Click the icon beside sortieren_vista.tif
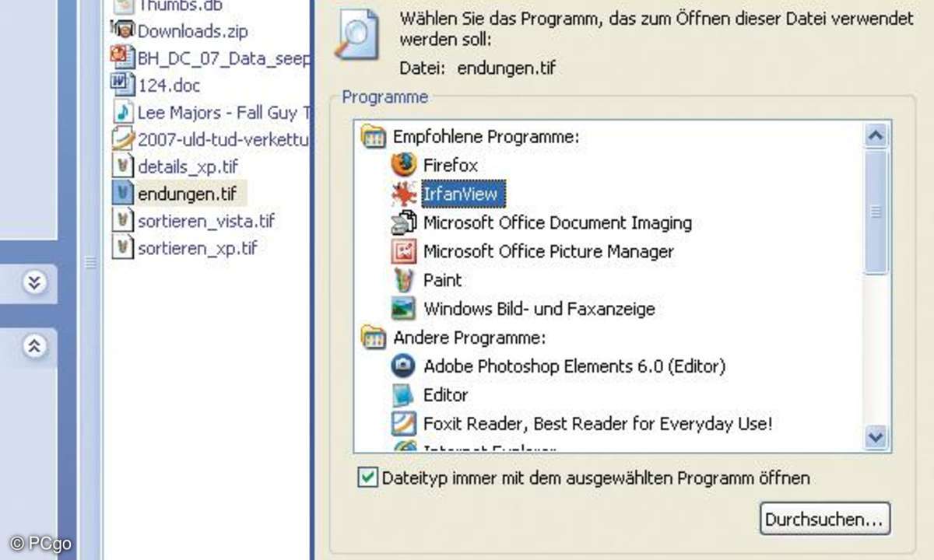The height and width of the screenshot is (560, 934). 123,220
